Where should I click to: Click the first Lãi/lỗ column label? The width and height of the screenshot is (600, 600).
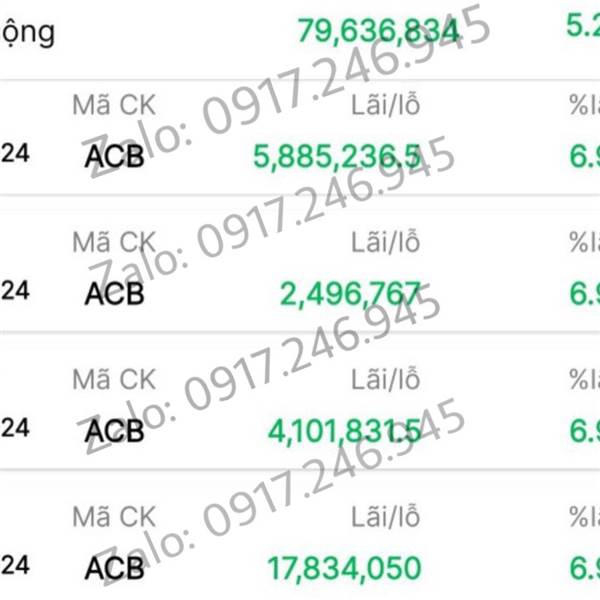tap(385, 105)
